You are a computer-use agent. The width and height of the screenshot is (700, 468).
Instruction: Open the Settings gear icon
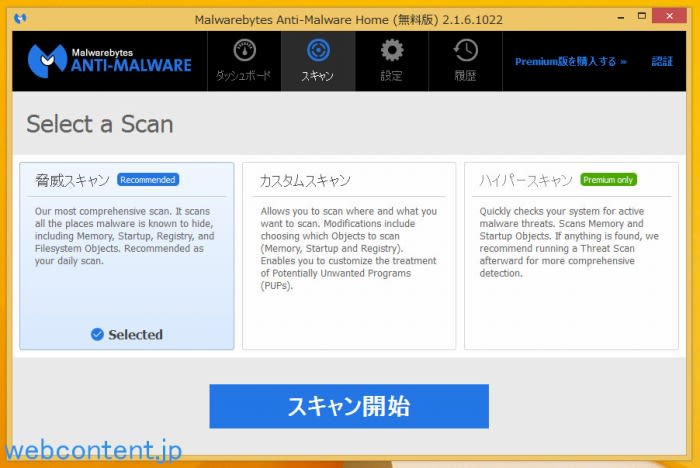[x=392, y=50]
